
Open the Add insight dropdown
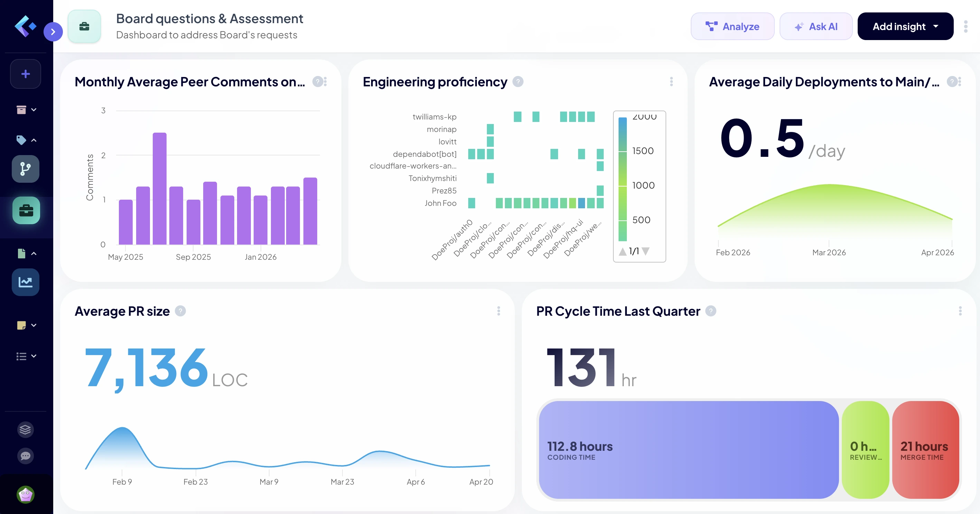click(x=905, y=26)
